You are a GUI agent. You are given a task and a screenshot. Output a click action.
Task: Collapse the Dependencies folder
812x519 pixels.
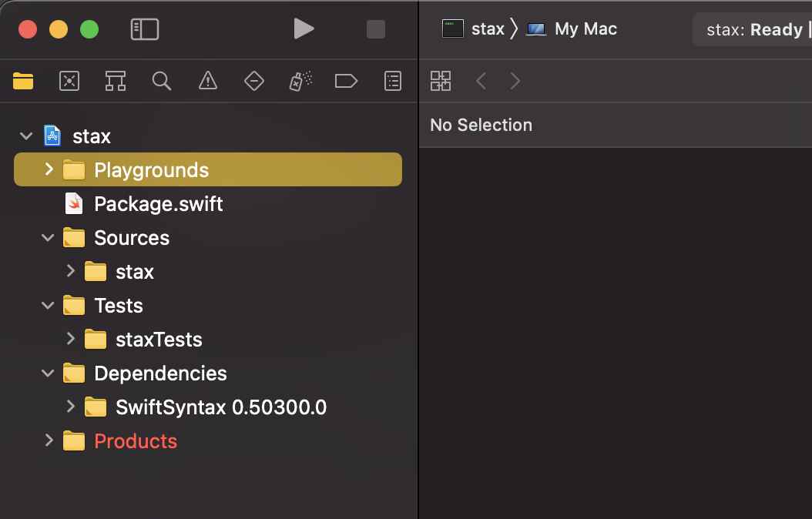point(48,373)
